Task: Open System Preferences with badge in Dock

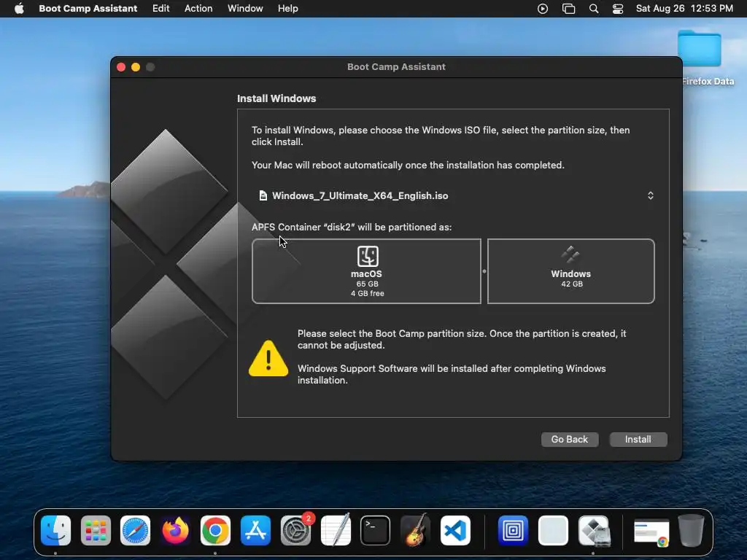Action: pos(296,531)
